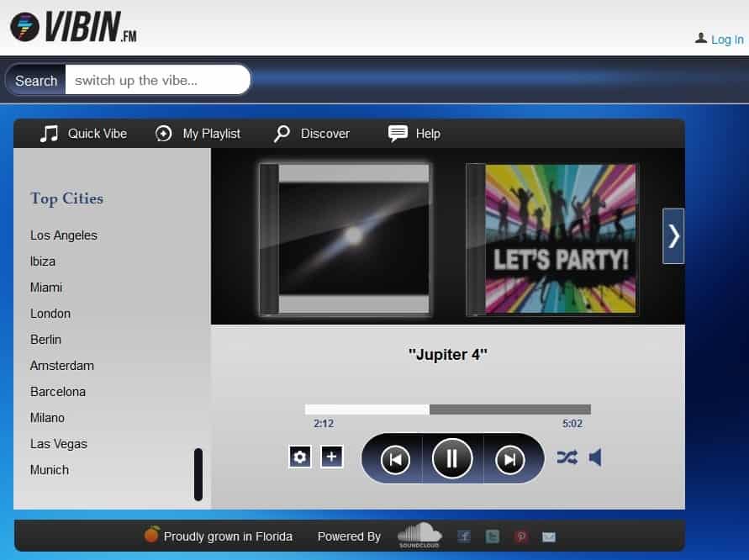Open the settings gear icon

pos(300,457)
